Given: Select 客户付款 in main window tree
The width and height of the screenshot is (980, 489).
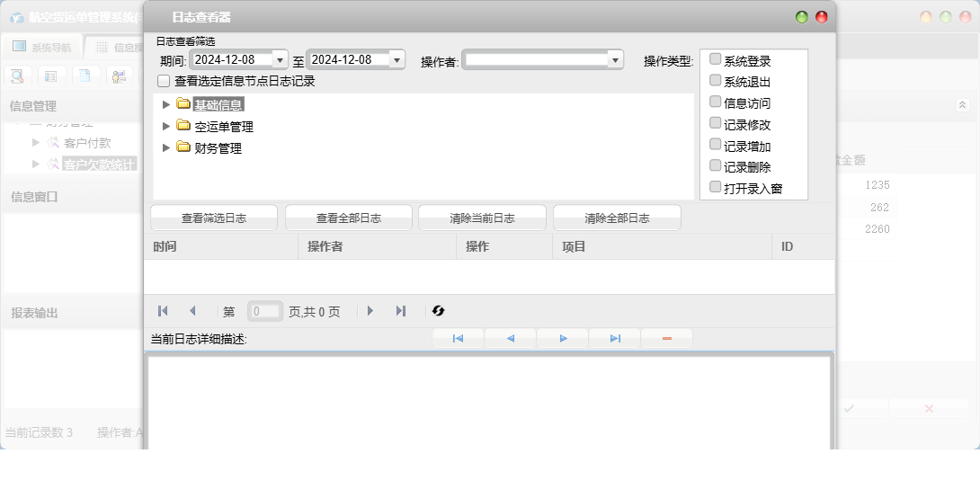Looking at the screenshot, I should pos(87,144).
